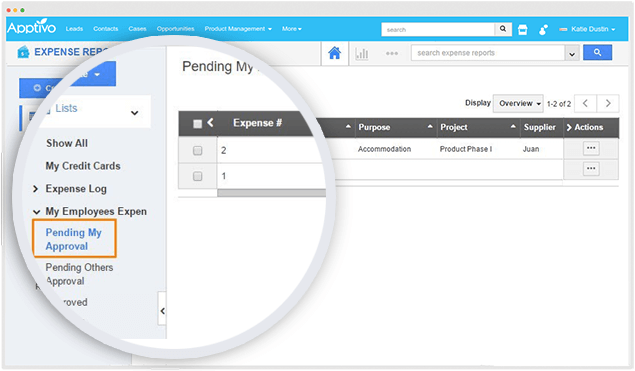
Task: Check the box for expense 2
Action: pyautogui.click(x=198, y=151)
